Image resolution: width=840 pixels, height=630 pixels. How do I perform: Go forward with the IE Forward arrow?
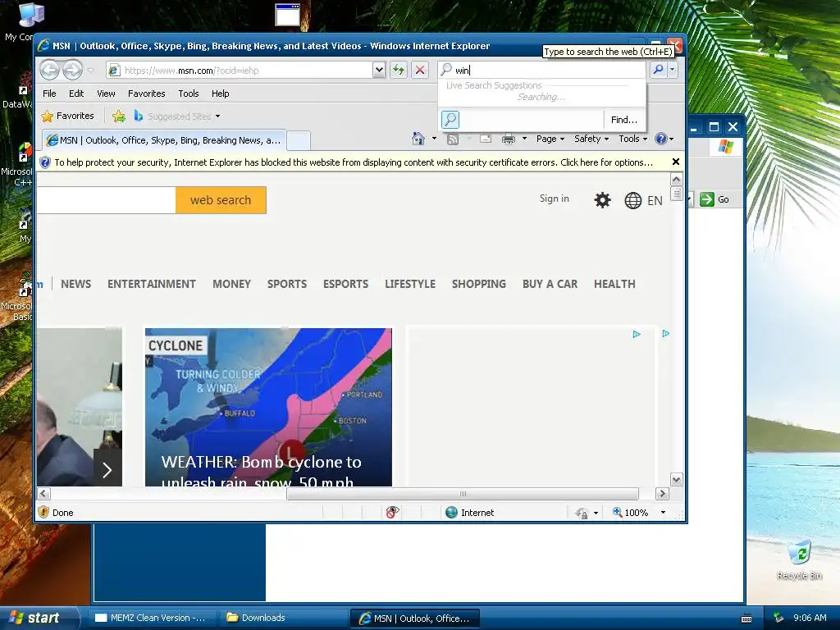click(72, 71)
